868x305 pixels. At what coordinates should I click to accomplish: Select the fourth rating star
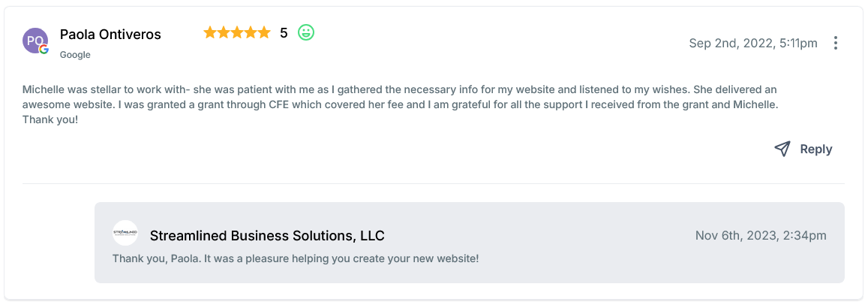250,32
